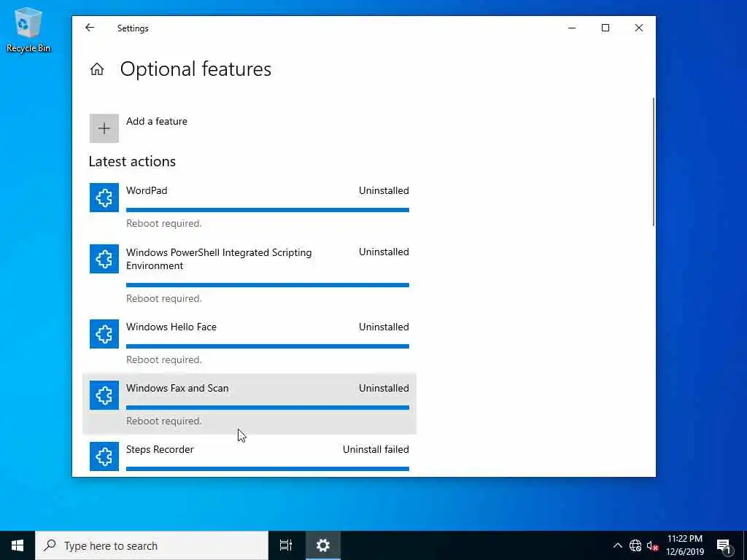Click the taskbar search box
Viewport: 747px width, 560px height.
[x=152, y=545]
